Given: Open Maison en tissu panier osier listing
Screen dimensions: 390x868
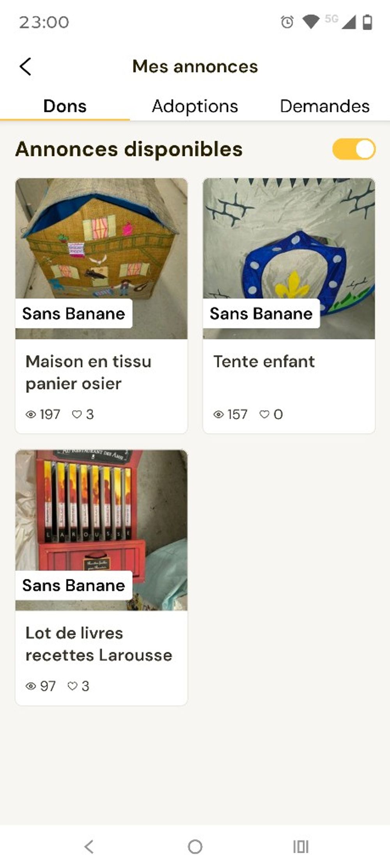Looking at the screenshot, I should tap(89, 372).
